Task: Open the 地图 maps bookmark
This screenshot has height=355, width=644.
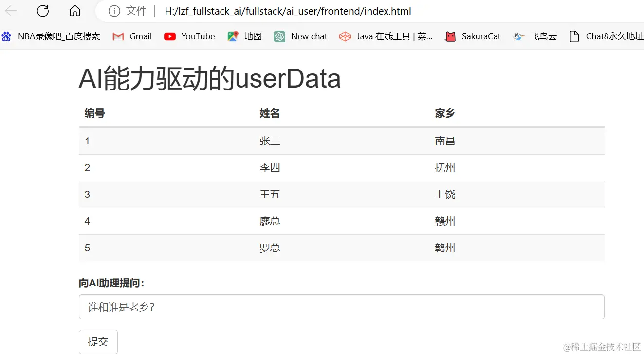Action: click(x=245, y=36)
